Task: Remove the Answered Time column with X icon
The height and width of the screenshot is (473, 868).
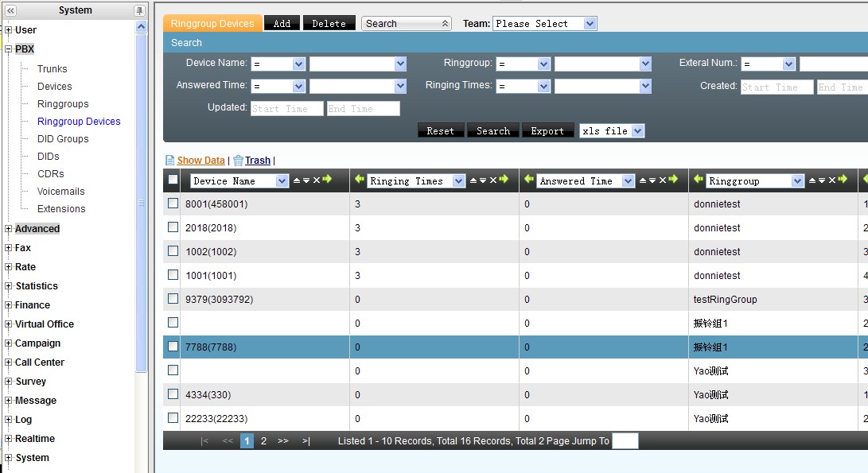Action: [663, 180]
